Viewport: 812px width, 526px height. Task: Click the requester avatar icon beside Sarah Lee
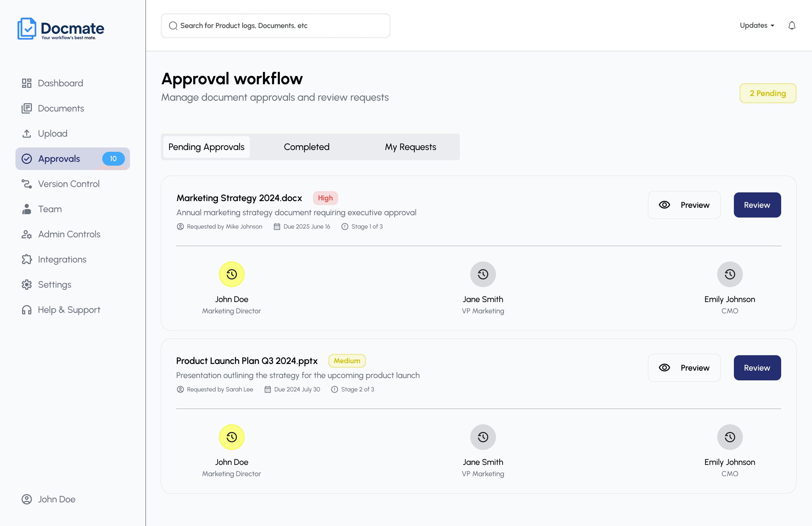(x=180, y=389)
